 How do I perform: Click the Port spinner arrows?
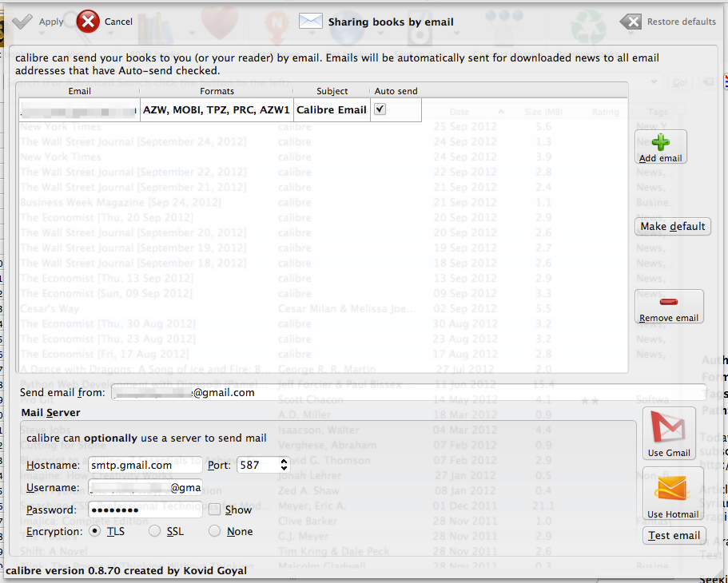point(284,465)
